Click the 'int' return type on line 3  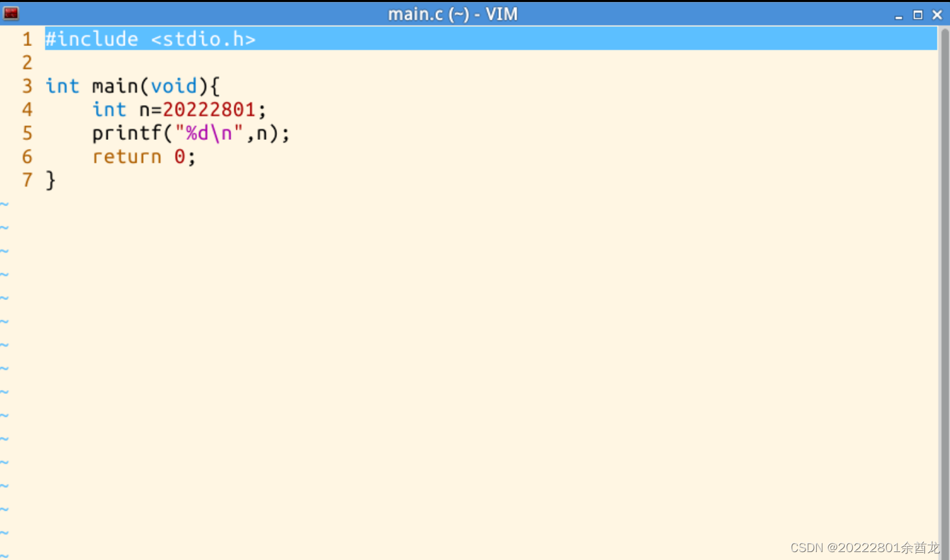pos(62,86)
